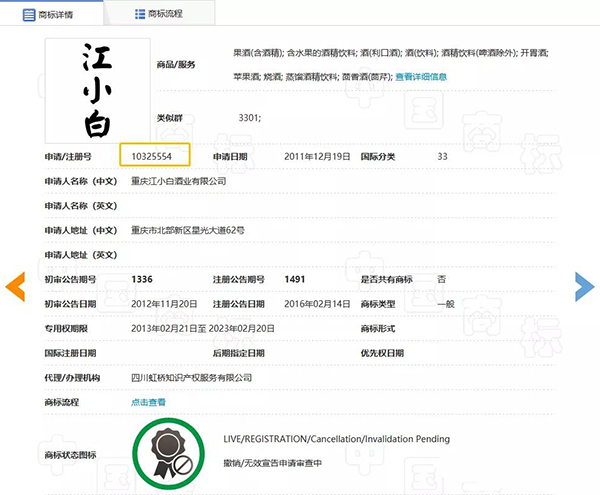Screen dimensions: 600x495
Task: Select status text 撤销/无效宣告申请审查中
Action: tap(272, 463)
